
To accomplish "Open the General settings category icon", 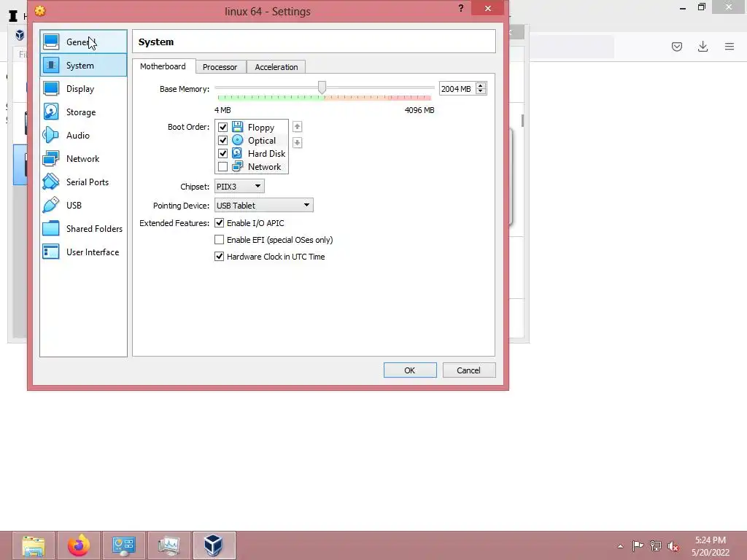I will tap(51, 42).
